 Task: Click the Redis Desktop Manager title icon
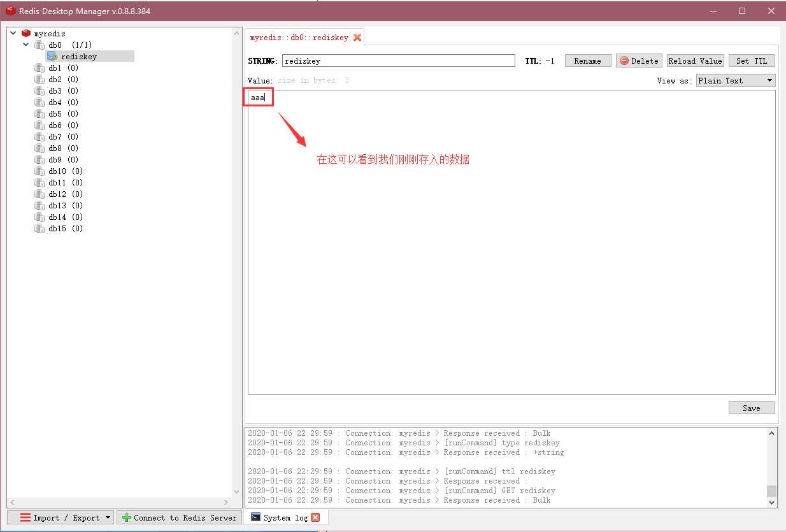11,11
